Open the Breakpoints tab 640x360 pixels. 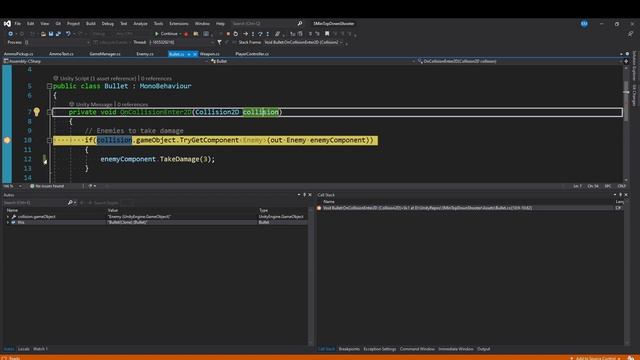tap(349, 349)
